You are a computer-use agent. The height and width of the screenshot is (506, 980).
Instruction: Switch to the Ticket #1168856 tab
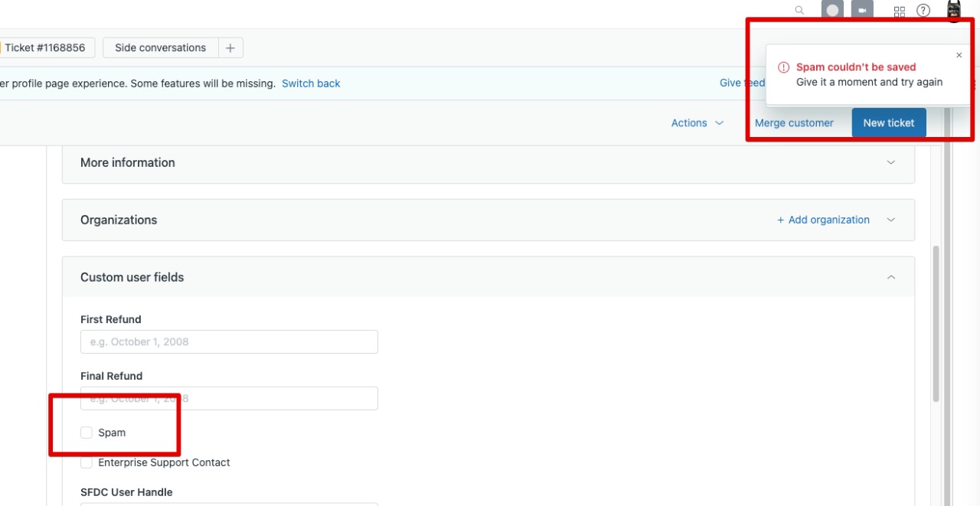45,47
